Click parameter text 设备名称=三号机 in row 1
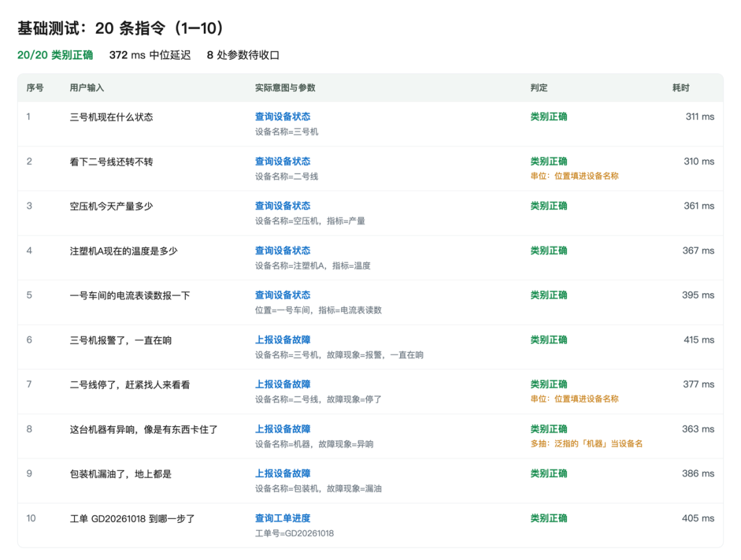Viewport: 741px width, 560px height. tap(287, 132)
